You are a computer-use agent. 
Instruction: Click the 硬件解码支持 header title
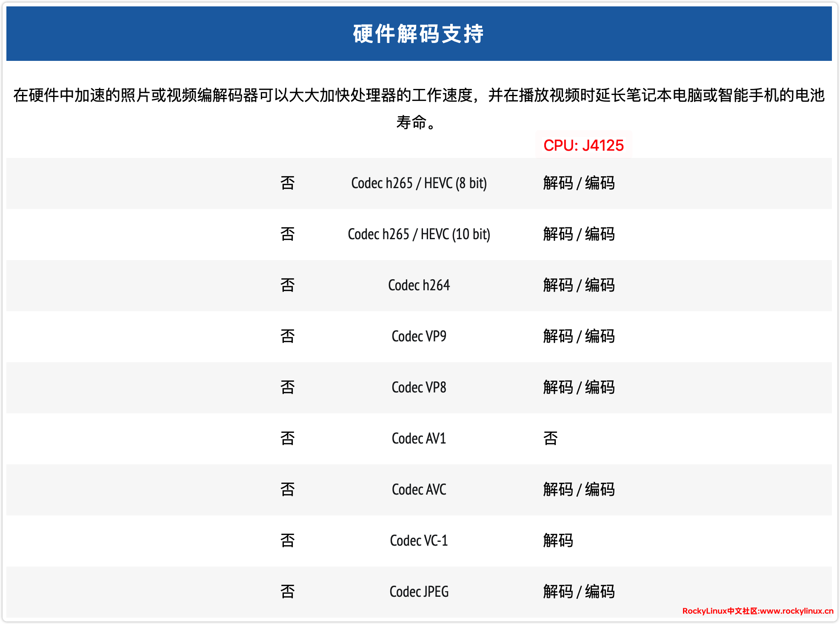pyautogui.click(x=419, y=34)
